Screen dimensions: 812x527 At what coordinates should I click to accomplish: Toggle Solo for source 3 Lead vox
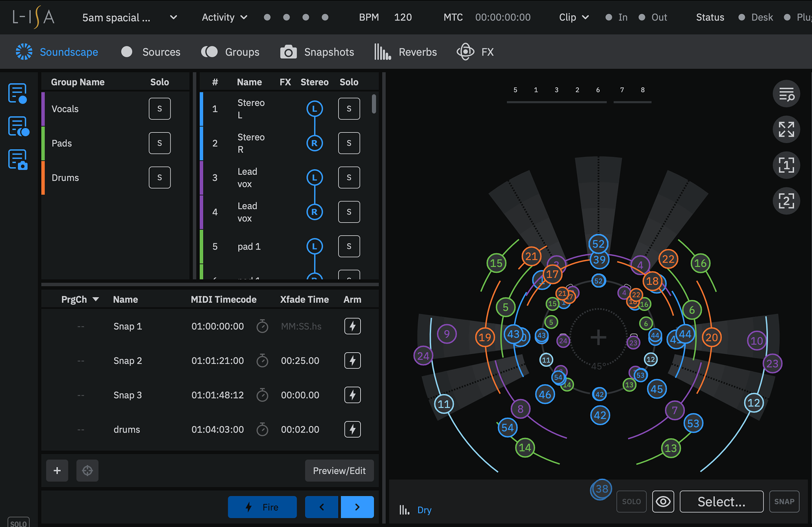tap(349, 177)
